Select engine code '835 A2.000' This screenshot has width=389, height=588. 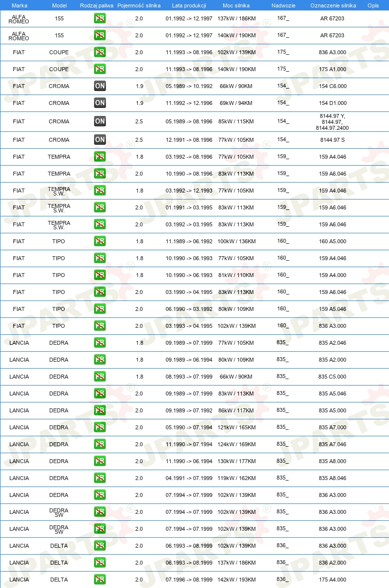(x=332, y=360)
